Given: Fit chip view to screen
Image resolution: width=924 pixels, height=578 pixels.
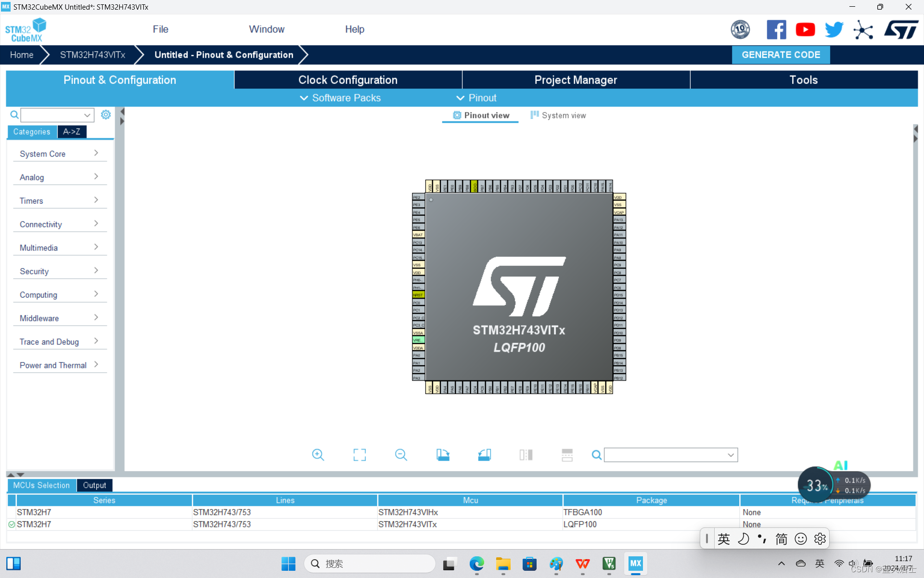Looking at the screenshot, I should 359,455.
